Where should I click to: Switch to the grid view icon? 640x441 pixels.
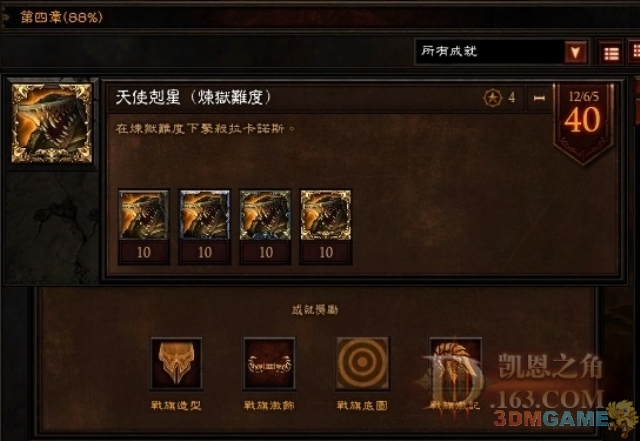pyautogui.click(x=634, y=52)
